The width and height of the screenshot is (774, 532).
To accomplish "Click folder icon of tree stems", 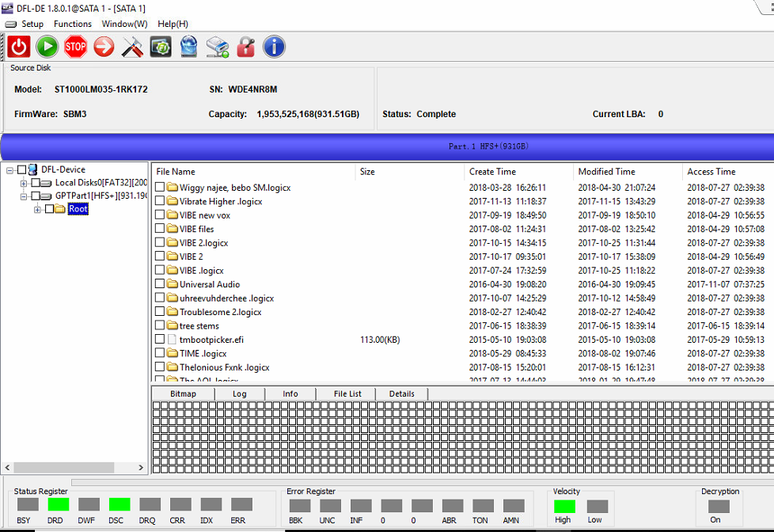I will (173, 325).
